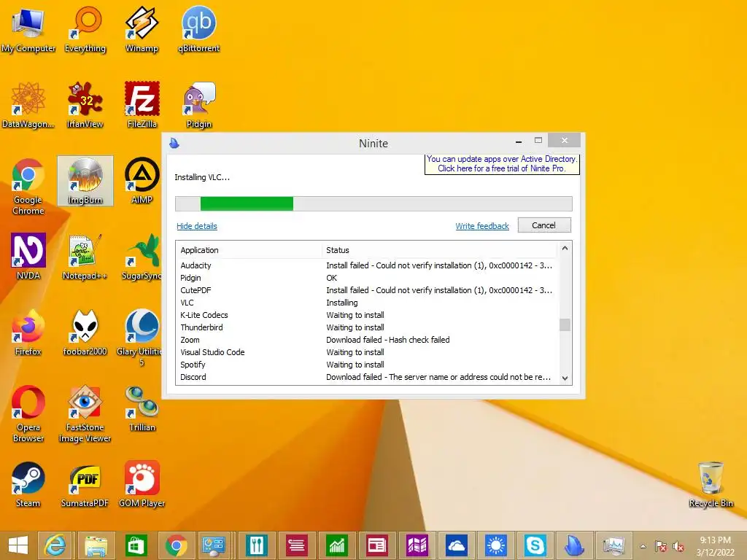Select the Notepad++ desktop shortcut
This screenshot has width=747, height=560.
coord(85,257)
